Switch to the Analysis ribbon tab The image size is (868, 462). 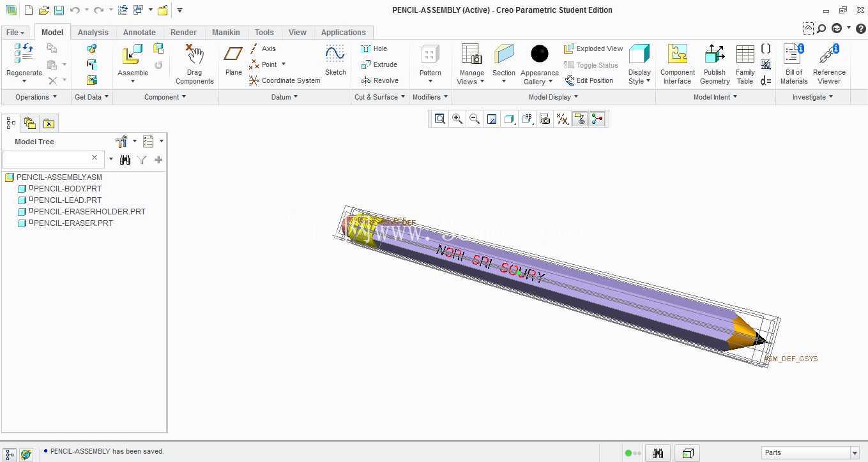pyautogui.click(x=93, y=33)
